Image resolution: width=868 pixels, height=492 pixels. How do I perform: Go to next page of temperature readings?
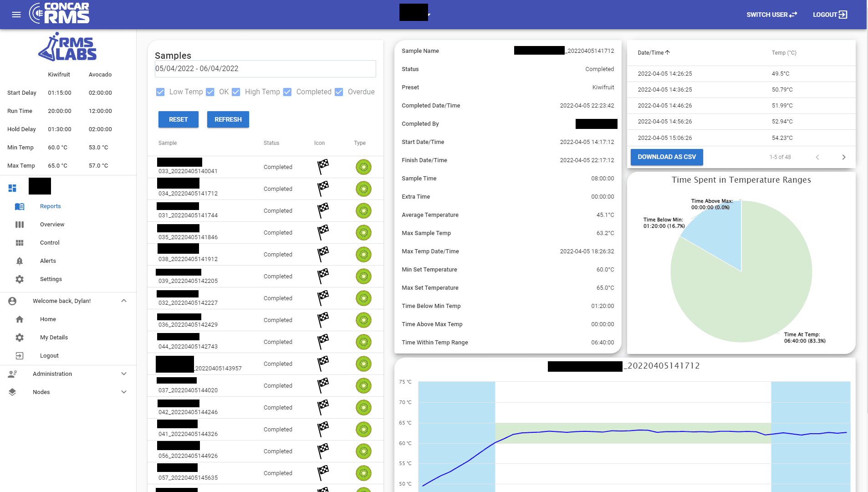(x=844, y=157)
